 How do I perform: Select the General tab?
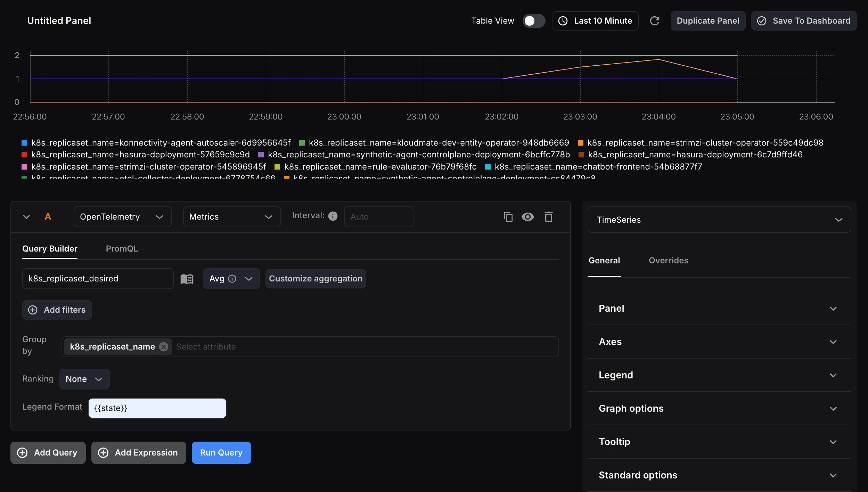click(x=604, y=261)
